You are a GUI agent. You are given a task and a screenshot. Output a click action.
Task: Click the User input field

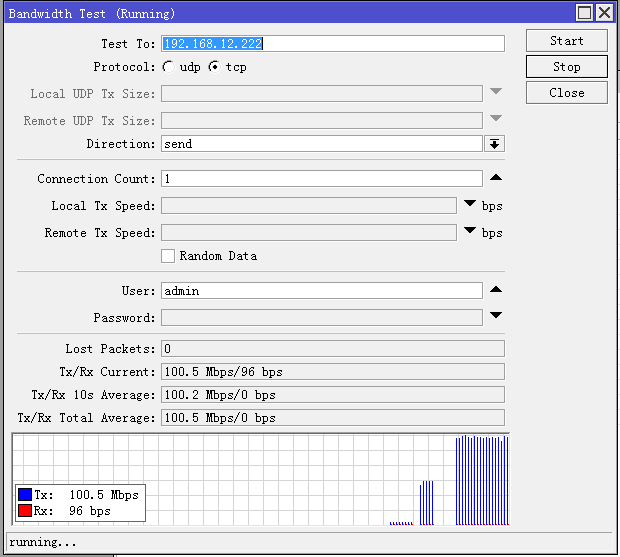(x=321, y=291)
